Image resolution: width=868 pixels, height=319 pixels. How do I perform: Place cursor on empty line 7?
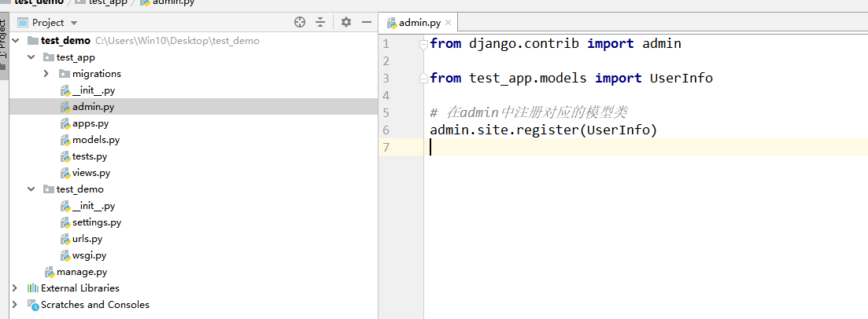coord(645,147)
